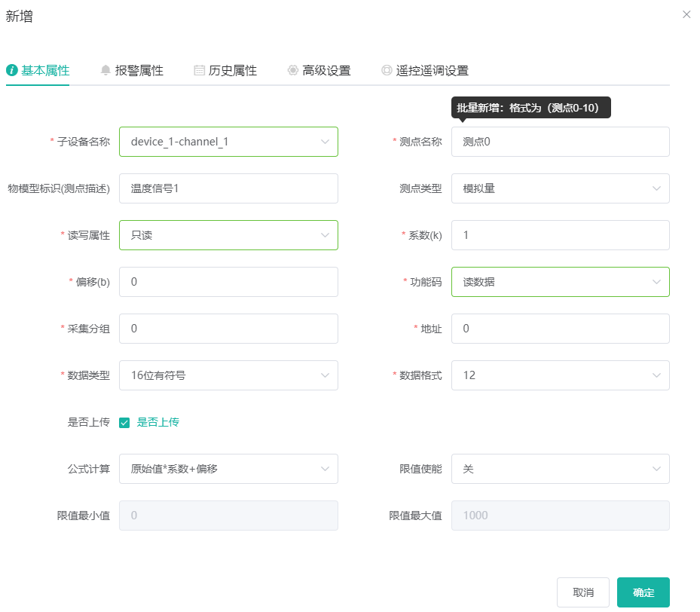Expand the 功能码 dropdown
Screen dimensions: 700x612
point(560,282)
